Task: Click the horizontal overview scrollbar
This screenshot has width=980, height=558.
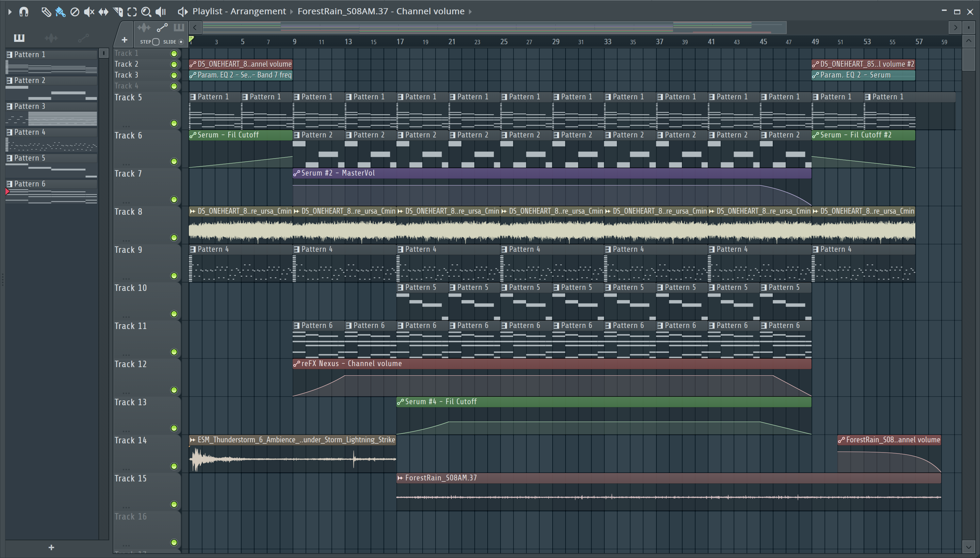Action: click(494, 28)
